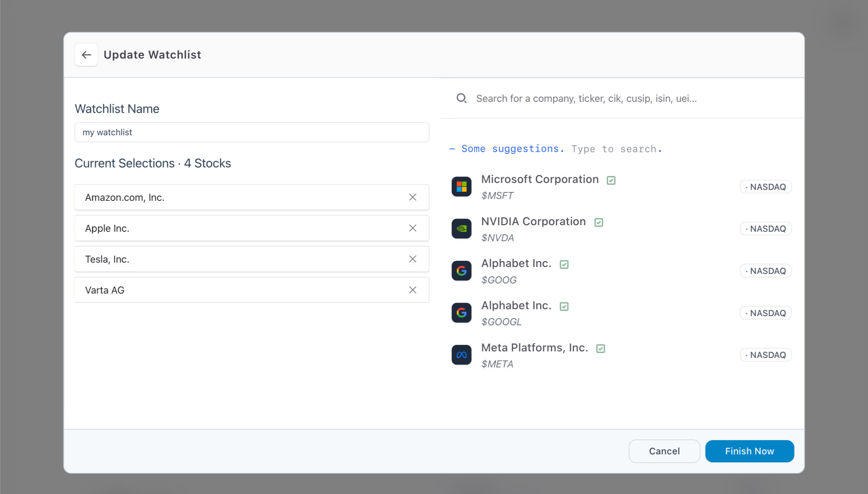Click the Update Watchlist title
868x494 pixels.
pyautogui.click(x=152, y=55)
